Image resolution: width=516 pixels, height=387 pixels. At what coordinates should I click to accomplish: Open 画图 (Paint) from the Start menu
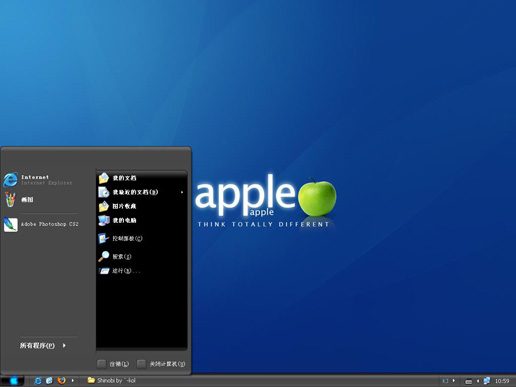(20, 200)
